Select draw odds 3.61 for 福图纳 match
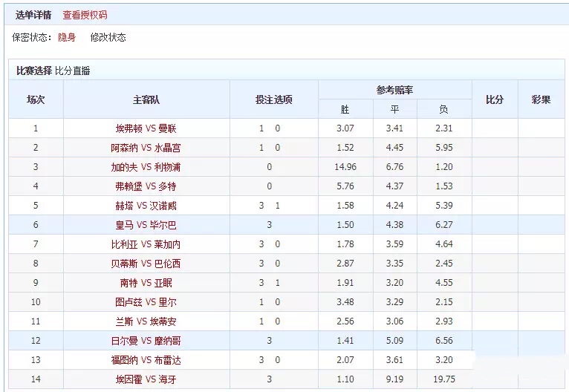The height and width of the screenshot is (392, 569). coord(395,360)
